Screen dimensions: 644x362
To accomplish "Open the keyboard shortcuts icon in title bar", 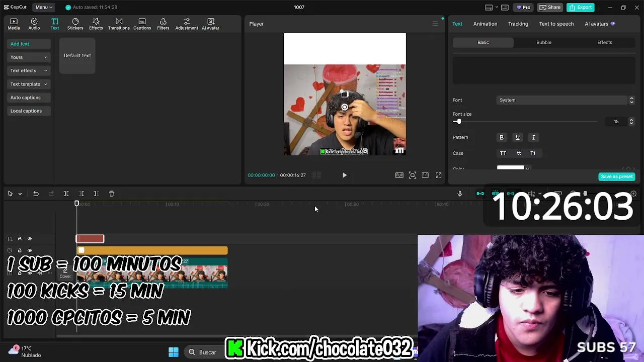I will pos(505,8).
